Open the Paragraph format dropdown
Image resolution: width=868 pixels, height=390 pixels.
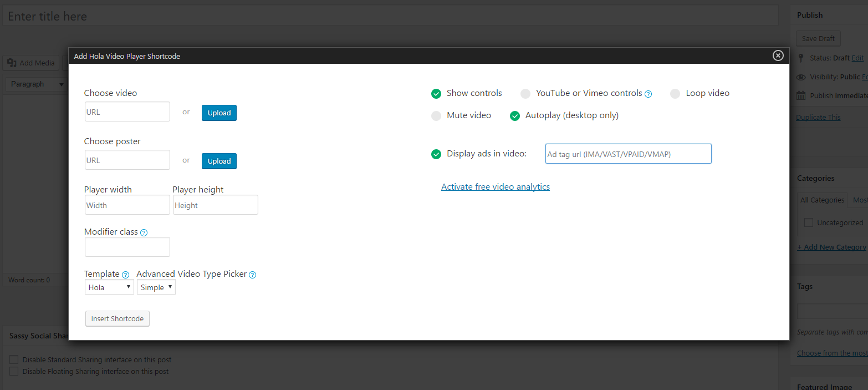click(37, 84)
